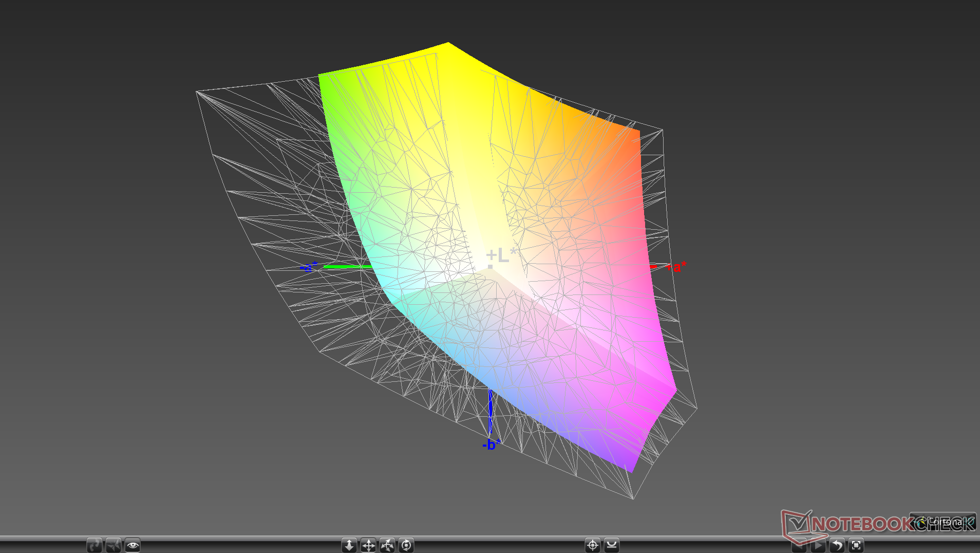This screenshot has height=553, width=980.
Task: Open the Cortona3D logo badge
Action: (943, 522)
